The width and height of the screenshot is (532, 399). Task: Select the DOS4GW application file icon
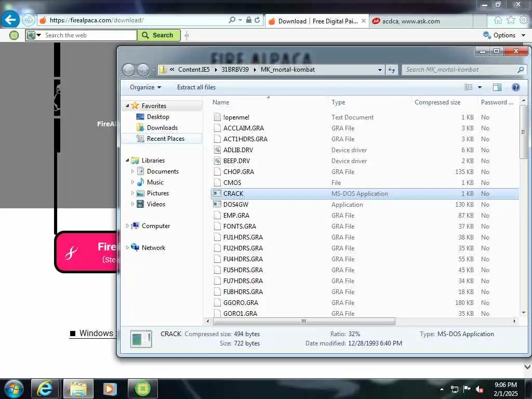(x=217, y=204)
